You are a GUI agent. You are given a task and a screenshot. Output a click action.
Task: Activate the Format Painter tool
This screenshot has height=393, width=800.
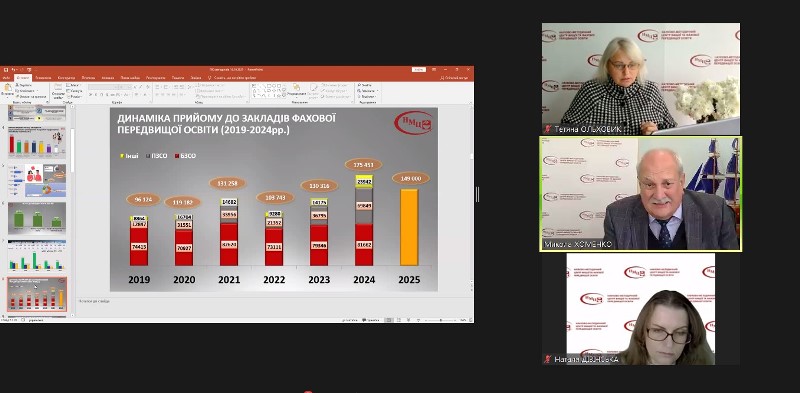point(31,96)
